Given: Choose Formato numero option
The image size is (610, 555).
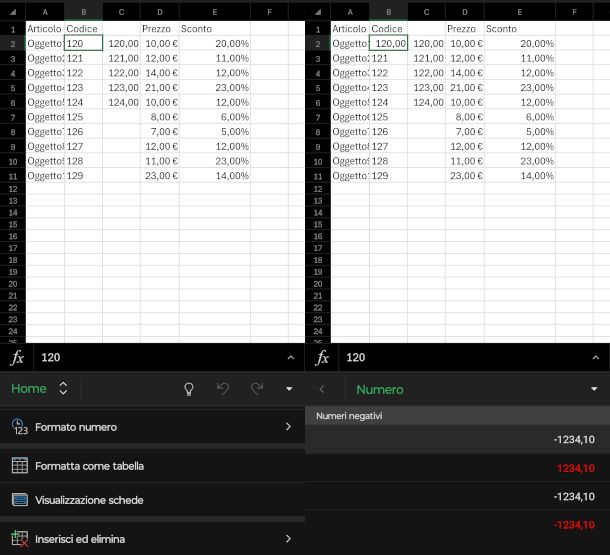Looking at the screenshot, I should click(152, 427).
